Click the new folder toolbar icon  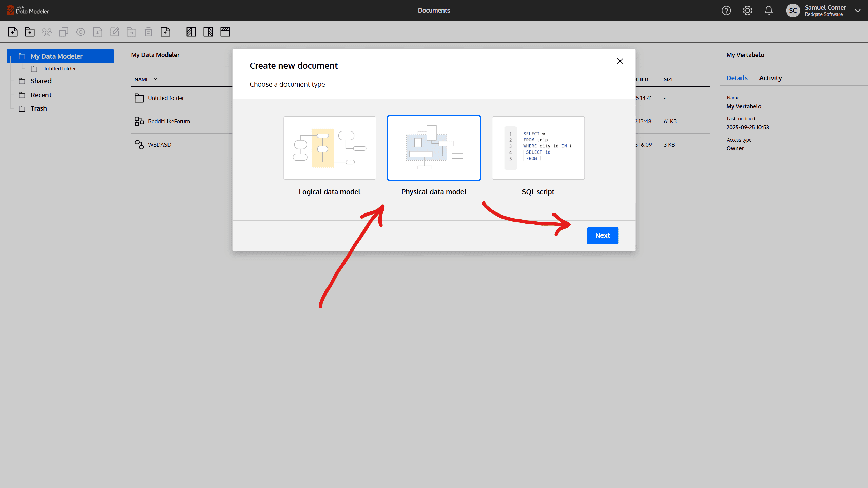30,32
